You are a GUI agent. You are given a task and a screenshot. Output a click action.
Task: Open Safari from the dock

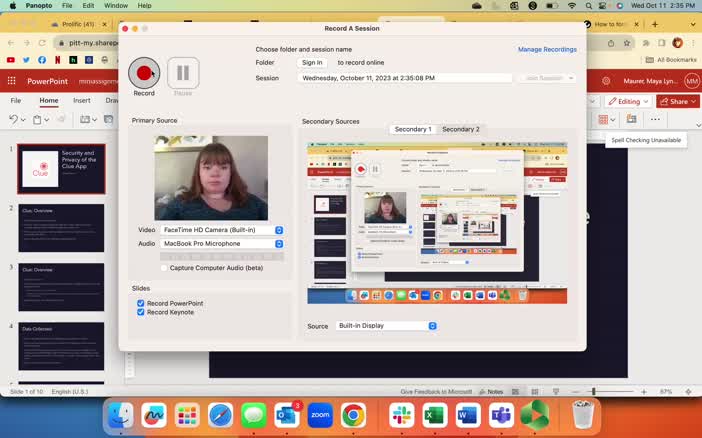click(x=220, y=415)
